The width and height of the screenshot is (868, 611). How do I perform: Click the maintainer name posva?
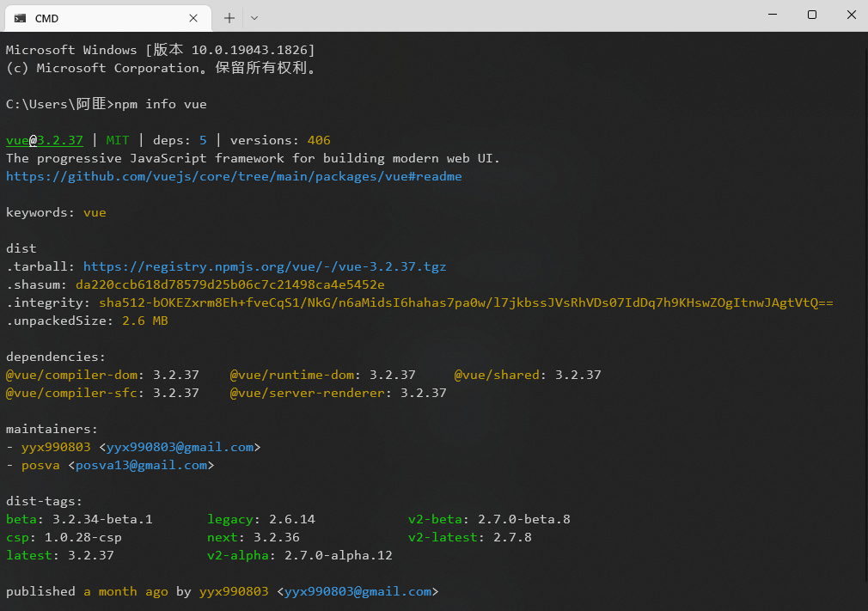click(x=40, y=466)
